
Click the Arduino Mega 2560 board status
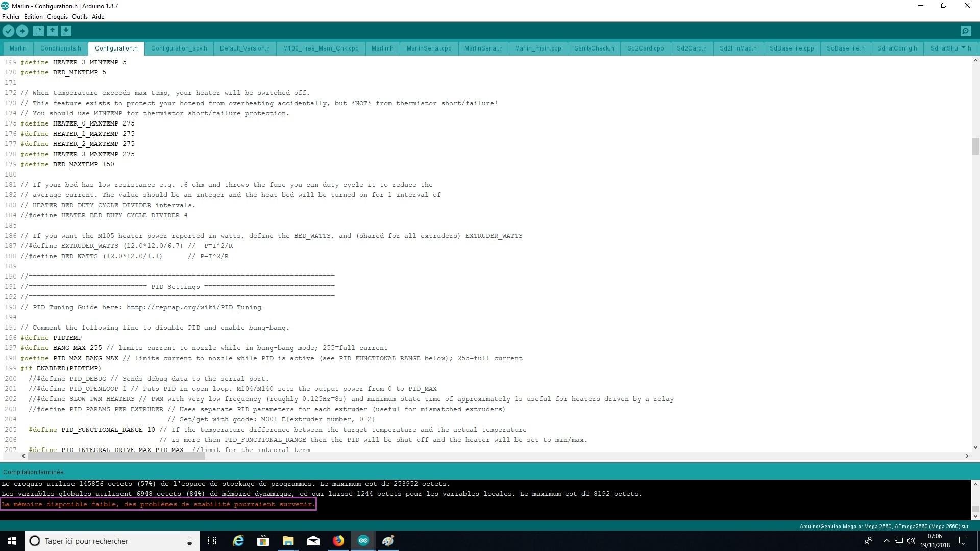click(884, 526)
